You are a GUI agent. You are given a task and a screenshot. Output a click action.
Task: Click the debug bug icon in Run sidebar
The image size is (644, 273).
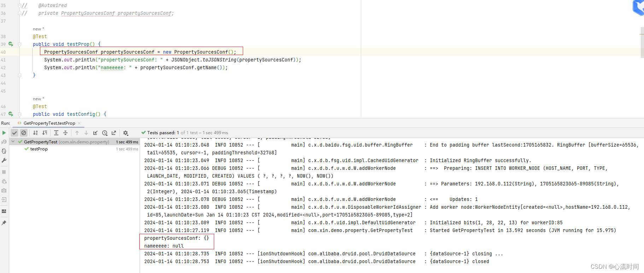tap(4, 181)
